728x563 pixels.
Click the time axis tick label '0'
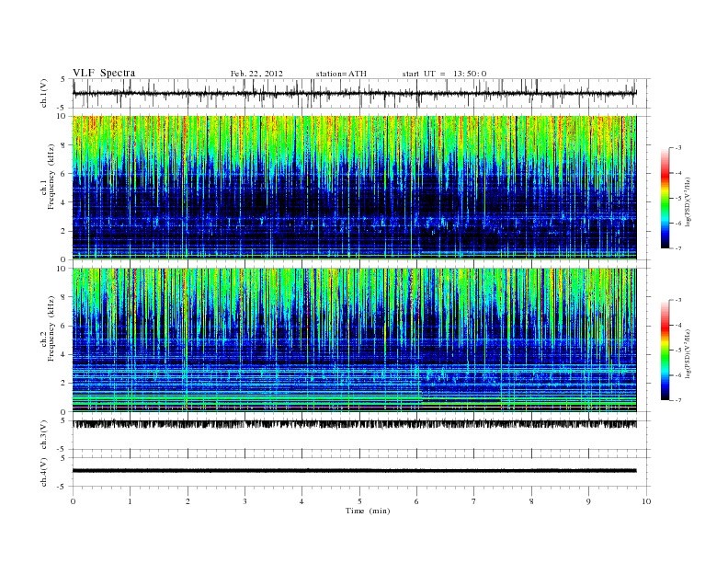[x=73, y=501]
